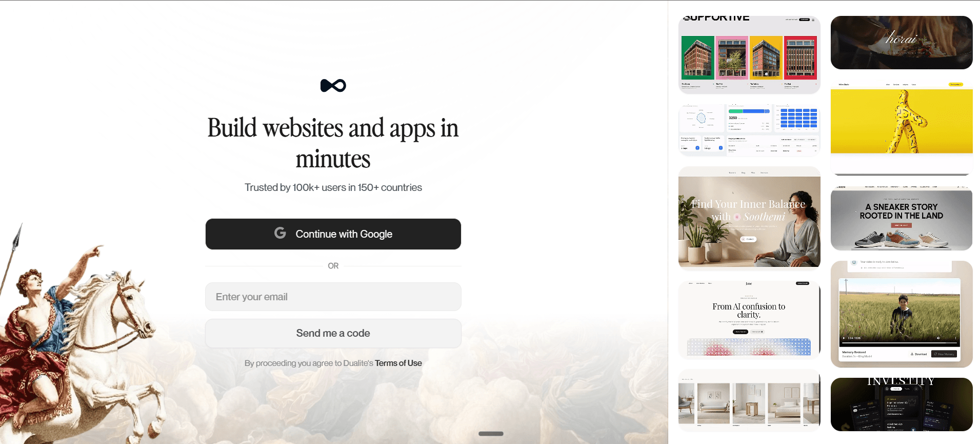Open the yellow leopard-print figure template
The width and height of the screenshot is (980, 444).
tap(902, 127)
